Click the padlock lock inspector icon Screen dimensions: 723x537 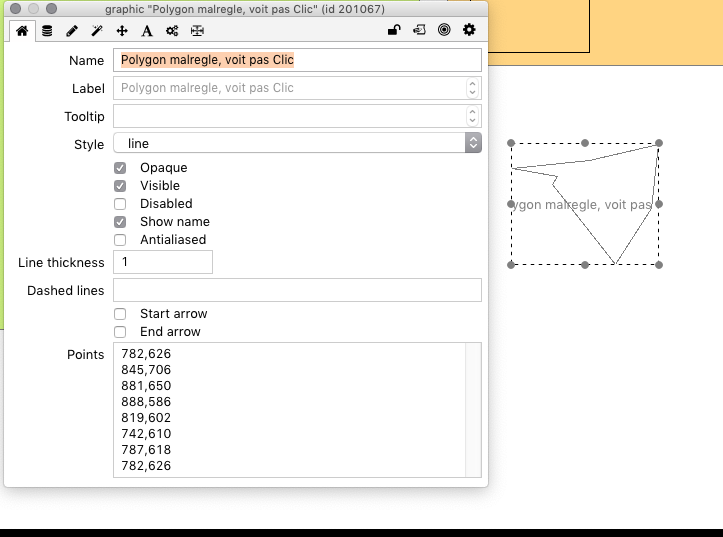point(395,31)
